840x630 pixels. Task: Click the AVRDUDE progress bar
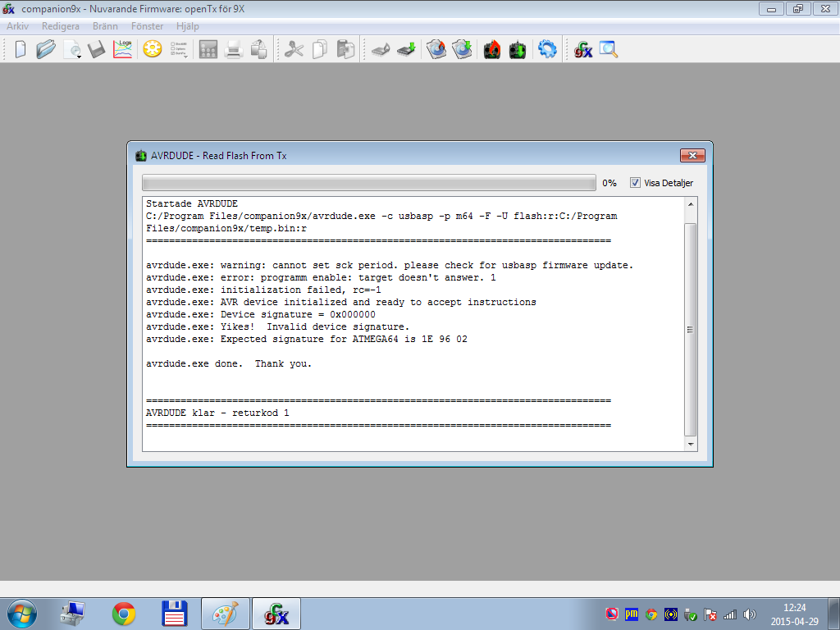[368, 183]
